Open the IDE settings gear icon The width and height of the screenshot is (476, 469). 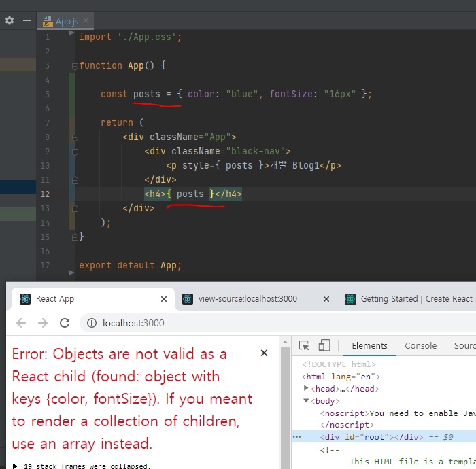coord(10,20)
